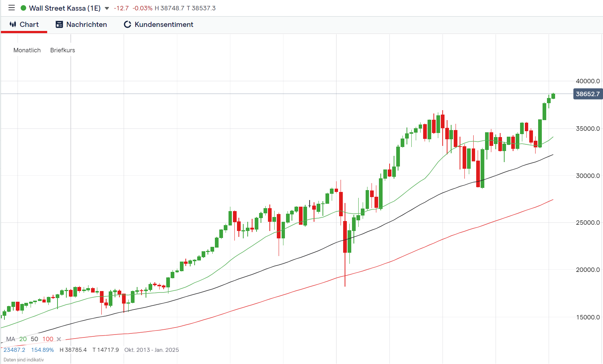Click the current price label 38652.7
Screen dimensions: 603x364
coord(588,94)
